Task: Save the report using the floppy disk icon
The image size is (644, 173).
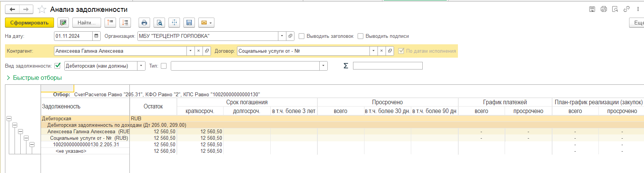Action: tap(189, 23)
